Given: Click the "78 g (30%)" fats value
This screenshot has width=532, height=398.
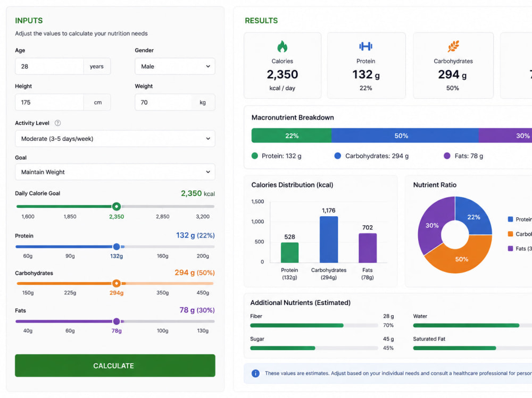Looking at the screenshot, I should pyautogui.click(x=197, y=310).
